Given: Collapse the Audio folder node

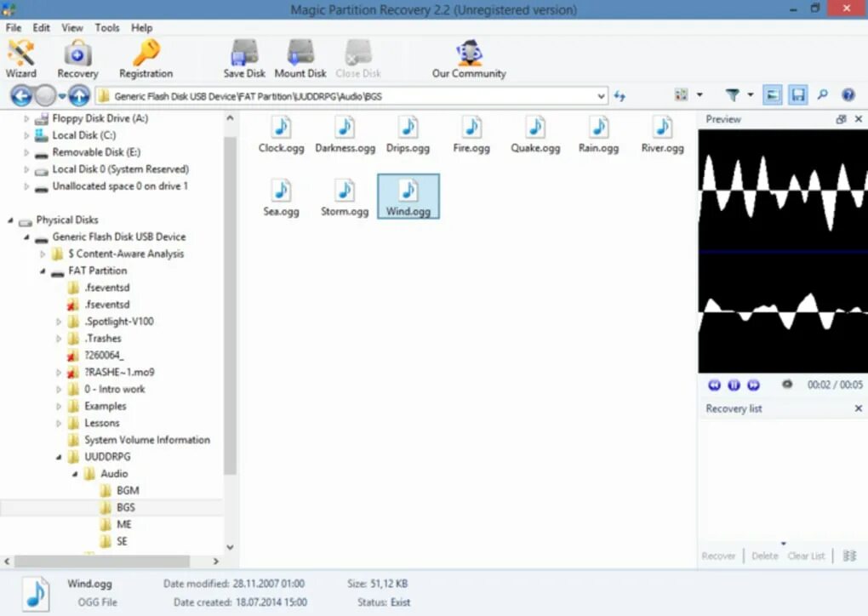Looking at the screenshot, I should click(75, 474).
